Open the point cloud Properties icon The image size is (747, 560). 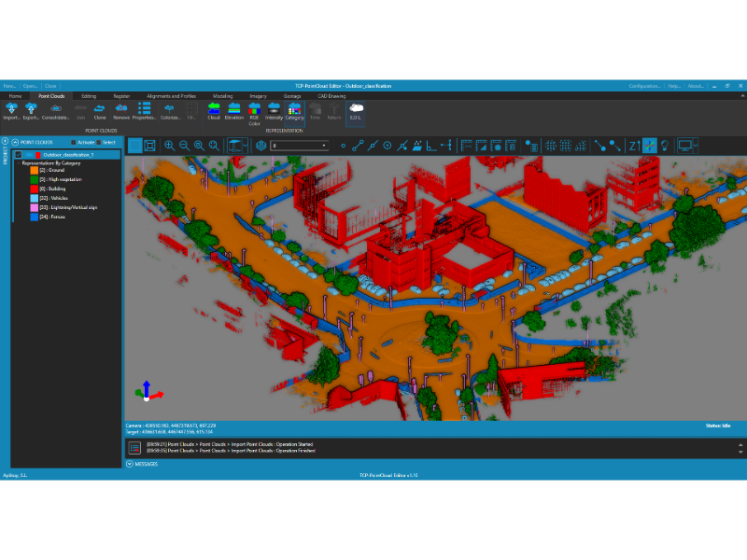tap(144, 110)
